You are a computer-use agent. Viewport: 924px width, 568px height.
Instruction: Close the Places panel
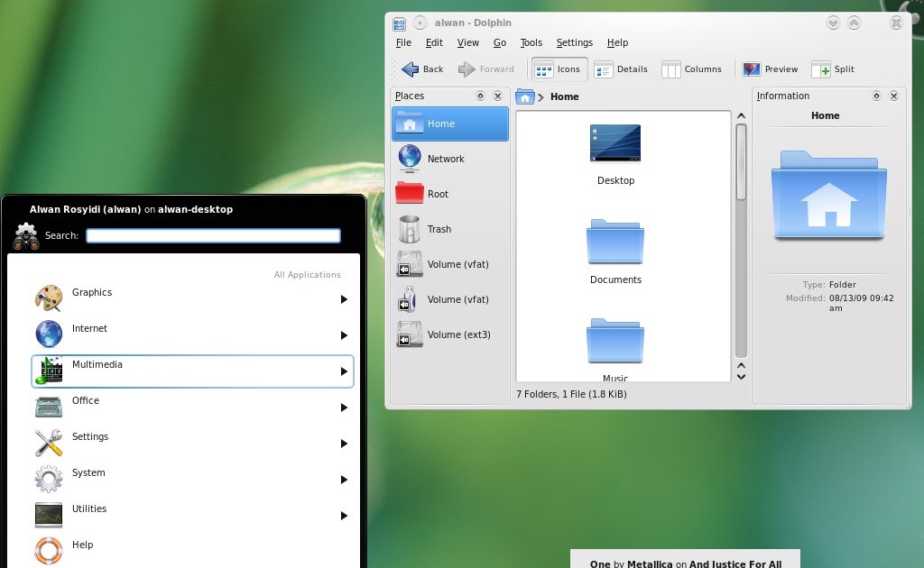(x=498, y=96)
